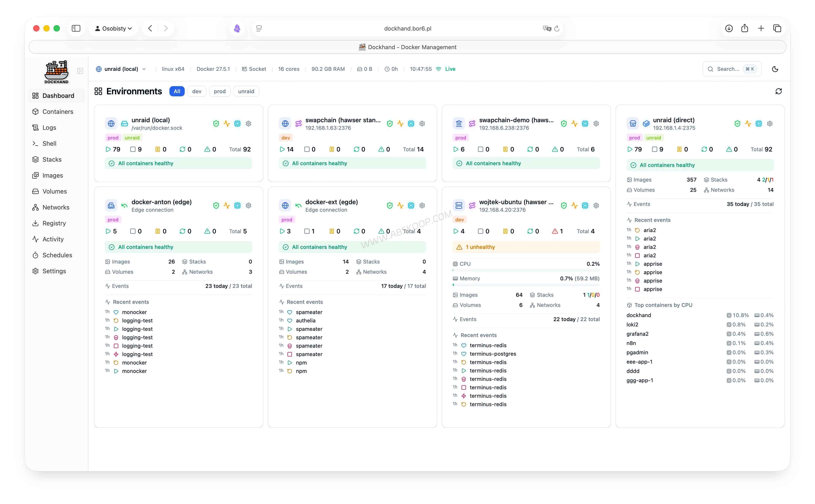Navigate to Stacks
The width and height of the screenshot is (815, 504).
(x=56, y=160)
